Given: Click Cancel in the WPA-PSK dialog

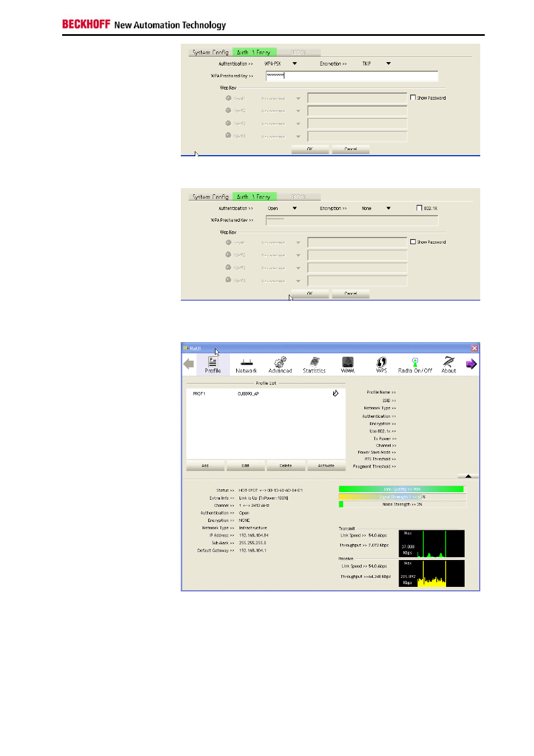Looking at the screenshot, I should [350, 149].
